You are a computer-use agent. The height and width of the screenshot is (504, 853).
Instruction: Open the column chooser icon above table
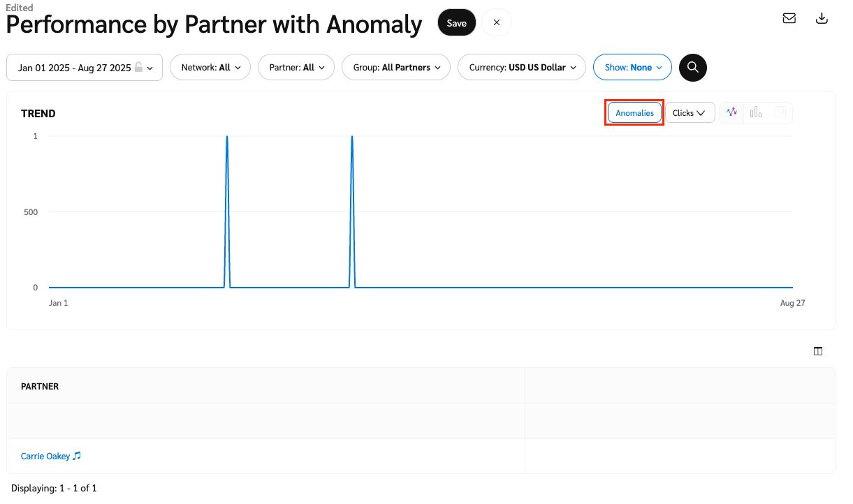pos(818,351)
